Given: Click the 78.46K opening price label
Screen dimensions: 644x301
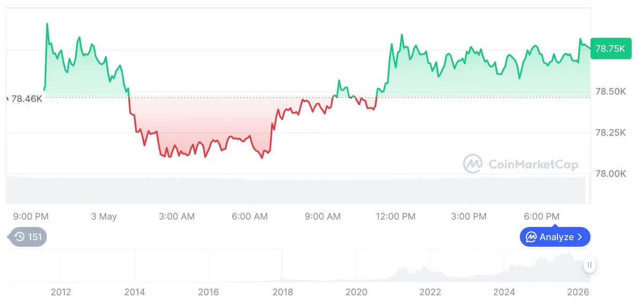Looking at the screenshot, I should (27, 99).
